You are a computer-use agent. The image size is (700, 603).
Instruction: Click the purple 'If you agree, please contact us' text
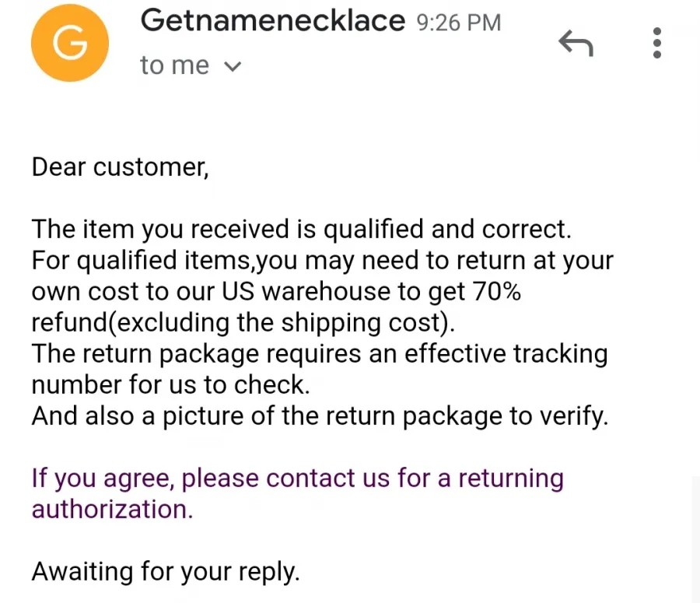pos(210,479)
